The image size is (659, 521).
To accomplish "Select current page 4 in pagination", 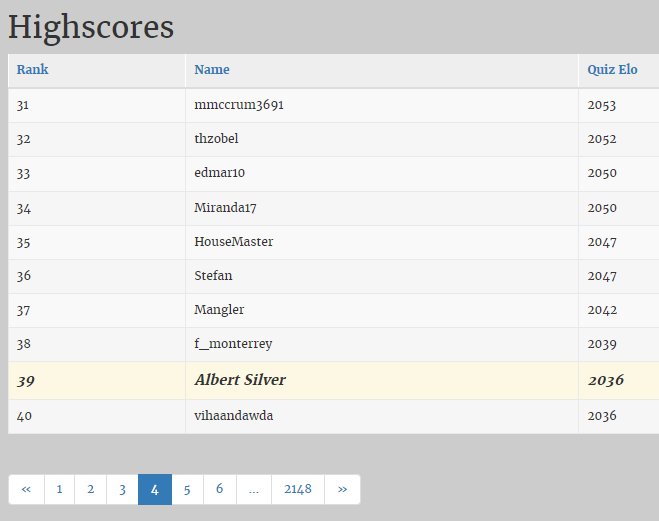I will click(x=155, y=489).
